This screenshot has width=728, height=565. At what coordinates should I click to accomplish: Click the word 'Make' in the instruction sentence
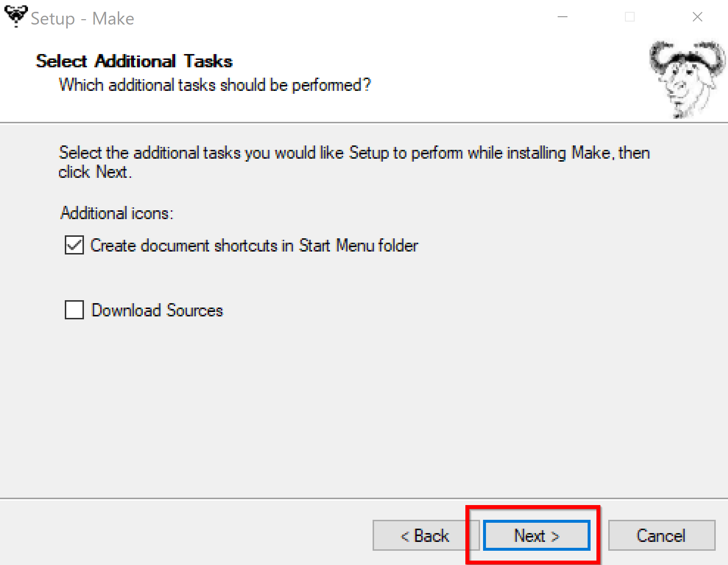(591, 153)
